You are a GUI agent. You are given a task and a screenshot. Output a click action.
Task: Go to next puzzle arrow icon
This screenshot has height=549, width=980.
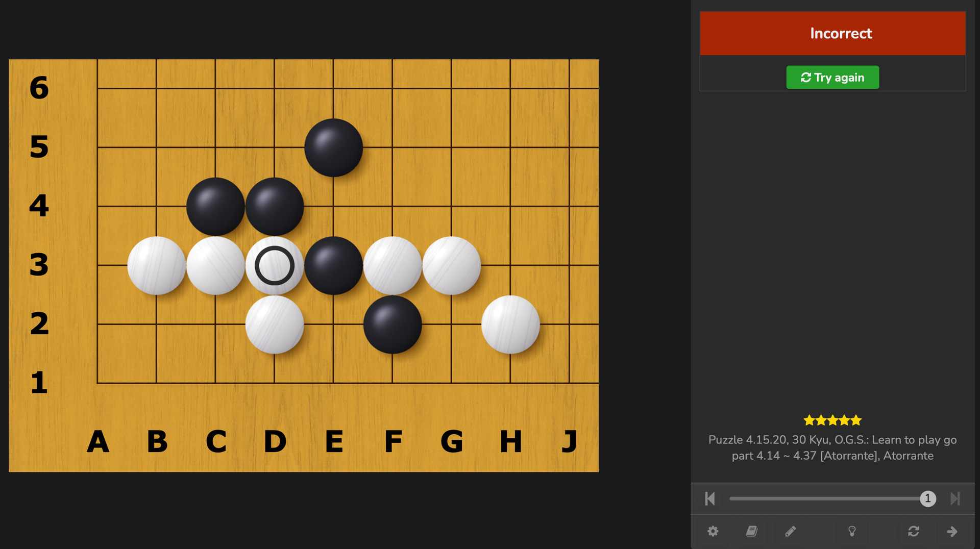(x=952, y=531)
